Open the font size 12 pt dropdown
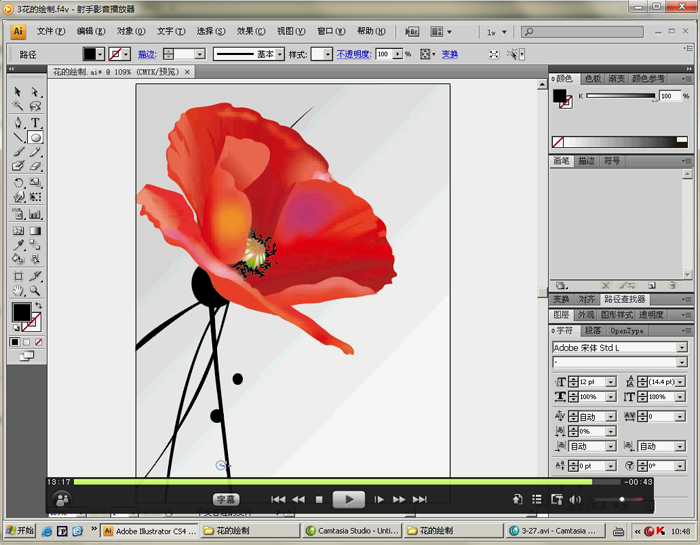This screenshot has height=545, width=700. point(610,382)
